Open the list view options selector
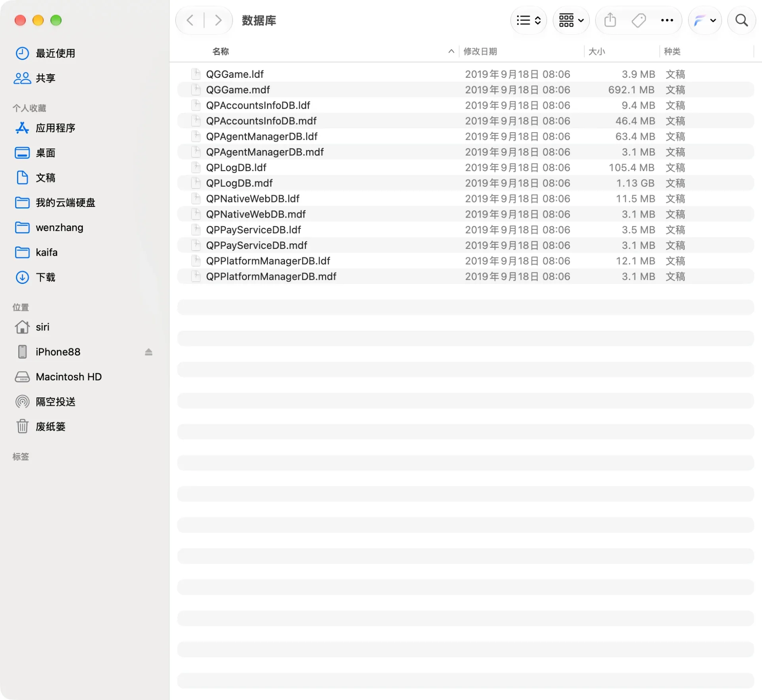The height and width of the screenshot is (700, 762). click(528, 20)
